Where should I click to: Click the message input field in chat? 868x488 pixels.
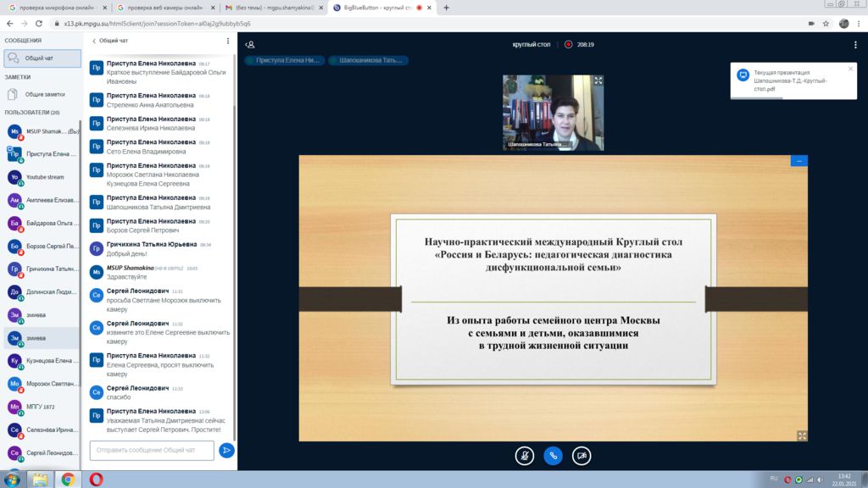[x=151, y=450]
